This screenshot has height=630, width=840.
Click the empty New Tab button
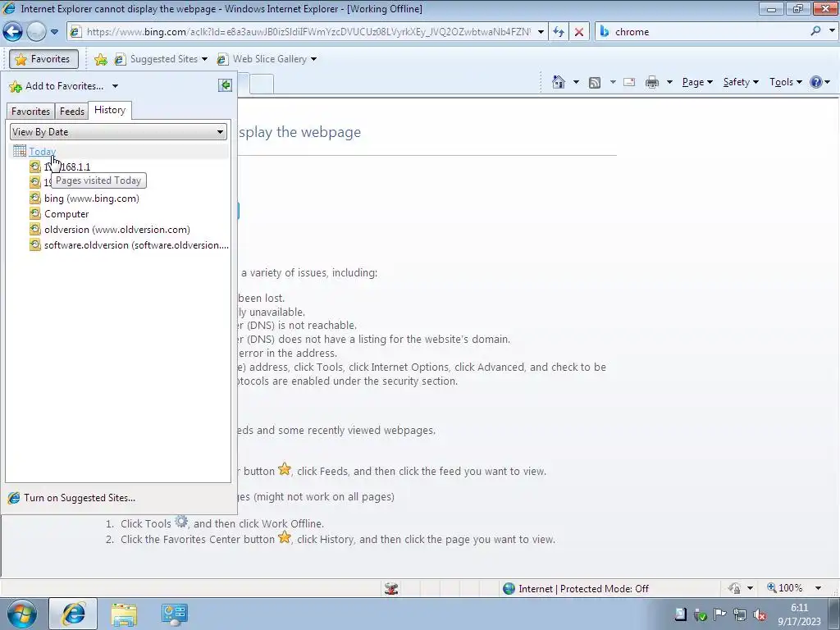pyautogui.click(x=262, y=84)
